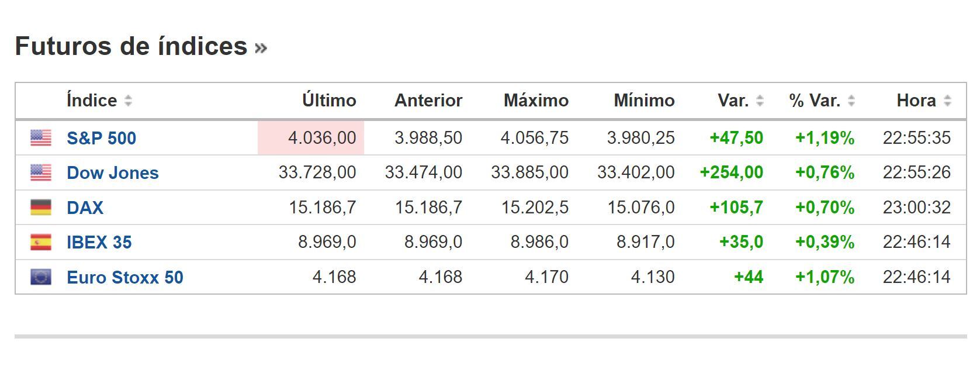Click the Spanish flag beside IBEX 35
The width and height of the screenshot is (980, 373).
point(40,241)
